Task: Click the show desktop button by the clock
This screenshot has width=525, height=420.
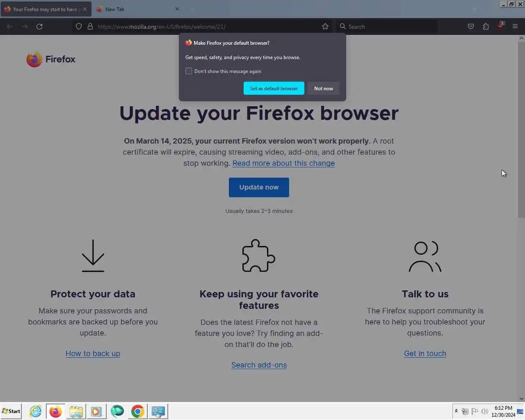Action: (x=520, y=411)
